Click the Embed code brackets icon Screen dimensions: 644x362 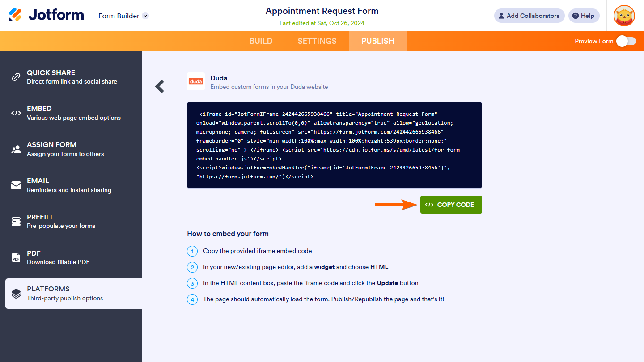pos(16,113)
